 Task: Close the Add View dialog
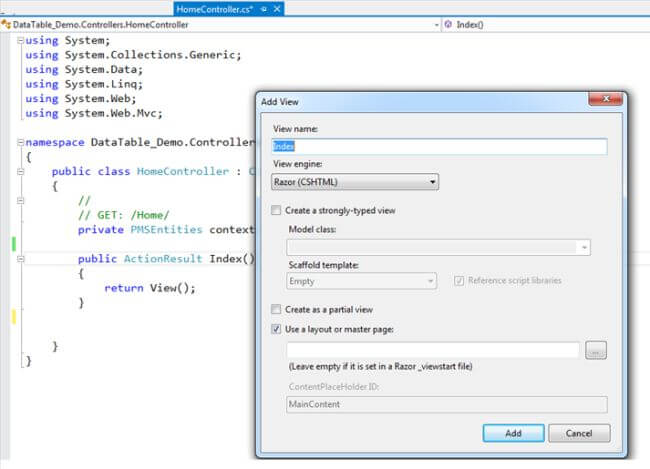(605, 99)
